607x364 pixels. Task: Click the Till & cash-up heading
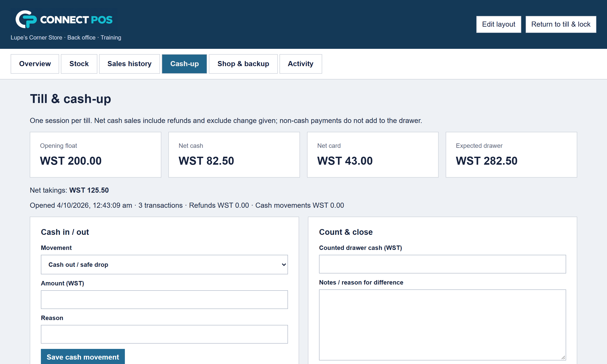point(70,99)
